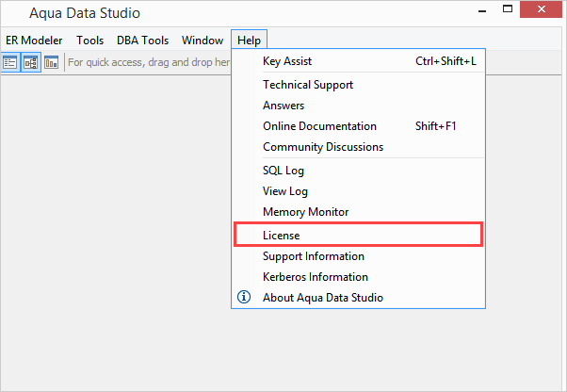The width and height of the screenshot is (567, 392).
Task: Show Support Information
Action: pyautogui.click(x=314, y=256)
